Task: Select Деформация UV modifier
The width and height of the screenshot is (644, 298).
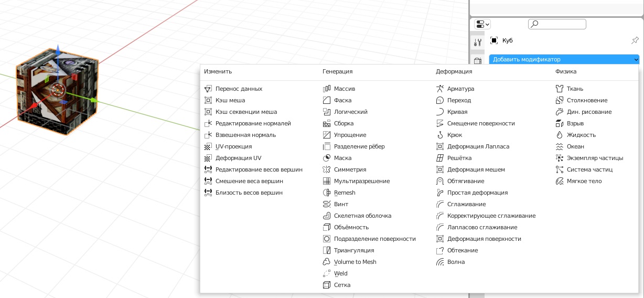Action: click(233, 158)
